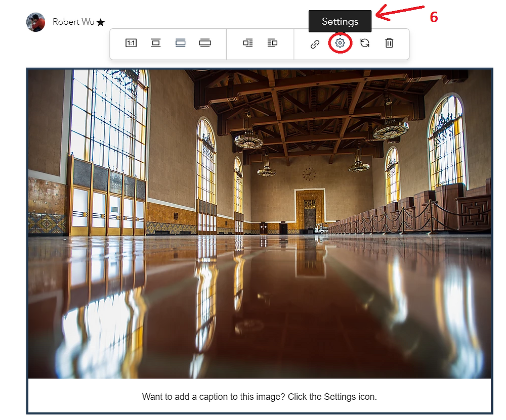Select the small fit image width icon

click(x=156, y=43)
